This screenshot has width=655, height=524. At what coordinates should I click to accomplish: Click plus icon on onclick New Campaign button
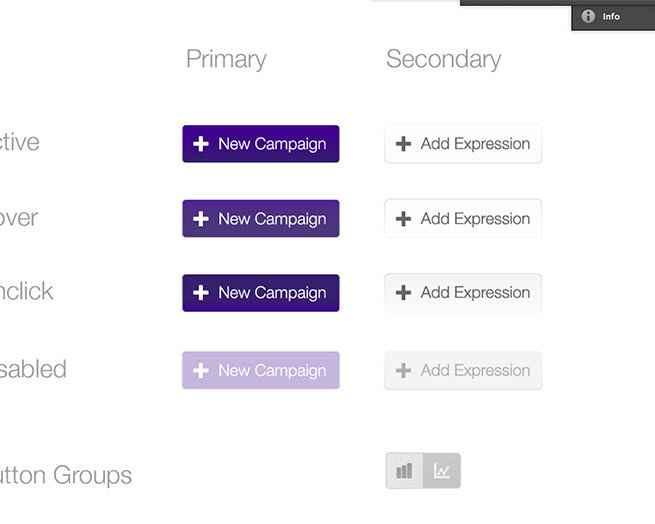[201, 293]
